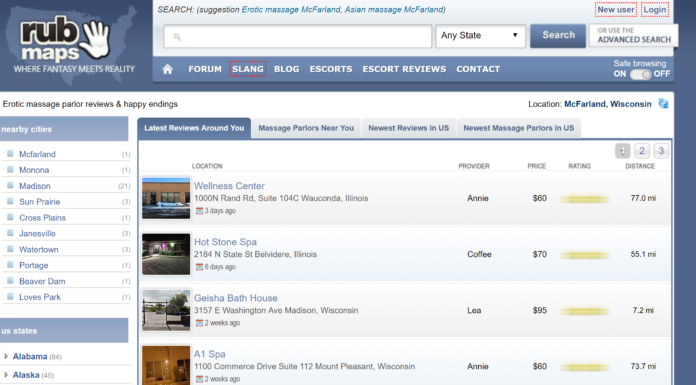
Task: Click into the search text field
Action: click(297, 36)
